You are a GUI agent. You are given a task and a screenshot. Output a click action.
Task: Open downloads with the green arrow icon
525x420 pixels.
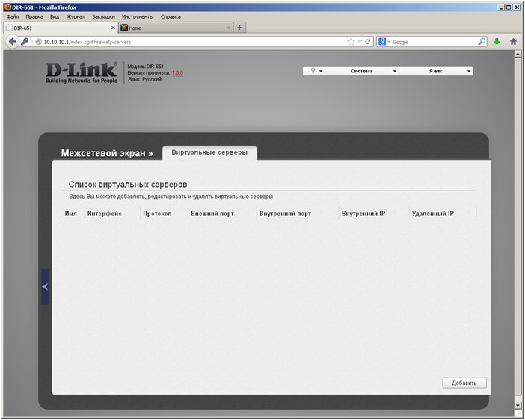pyautogui.click(x=497, y=42)
